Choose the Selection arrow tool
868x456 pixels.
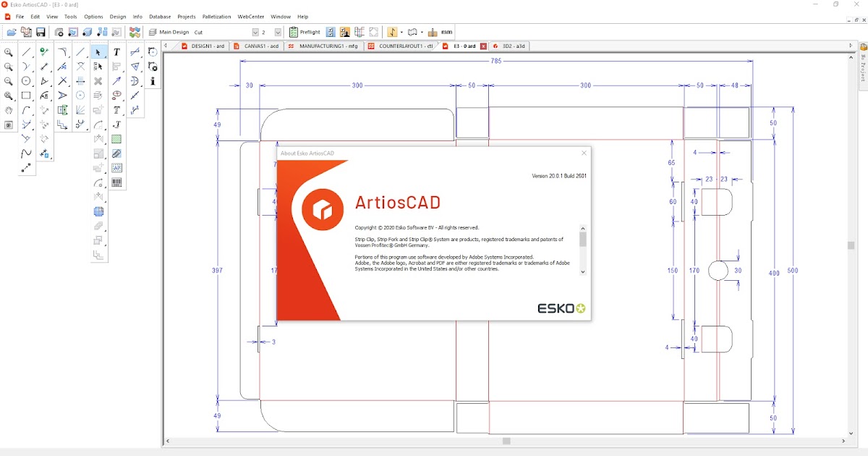(x=98, y=51)
